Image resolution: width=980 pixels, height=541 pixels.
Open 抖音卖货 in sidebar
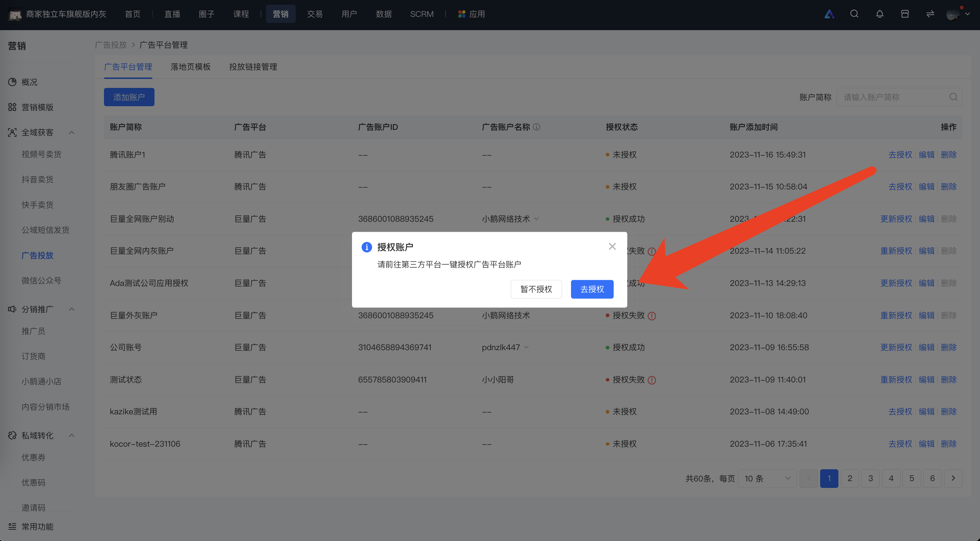[x=37, y=179]
